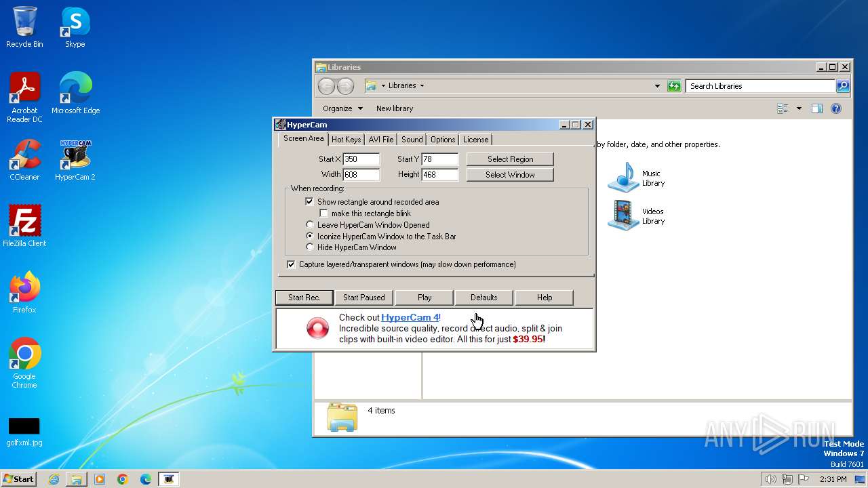Viewport: 868px width, 488px height.
Task: Click the search magnifier icon in Libraries
Action: click(x=842, y=86)
